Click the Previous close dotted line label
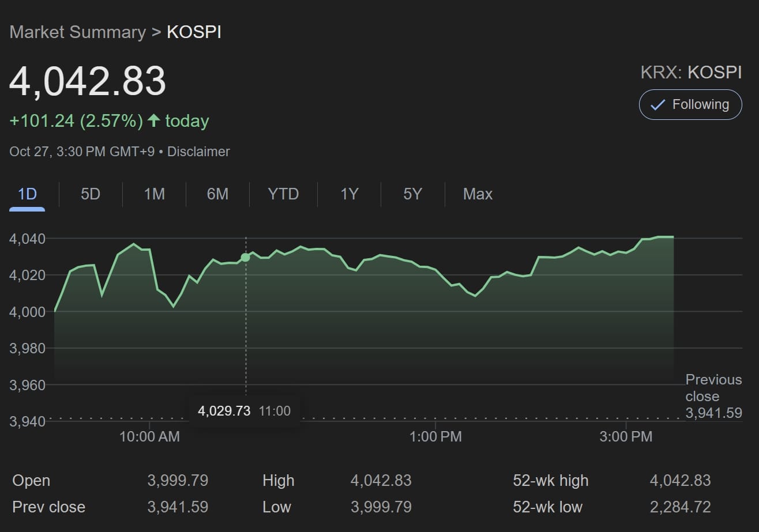Image resolution: width=759 pixels, height=532 pixels. click(713, 397)
